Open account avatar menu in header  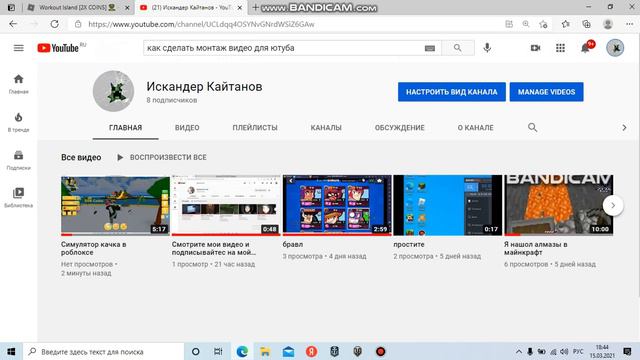(x=615, y=48)
